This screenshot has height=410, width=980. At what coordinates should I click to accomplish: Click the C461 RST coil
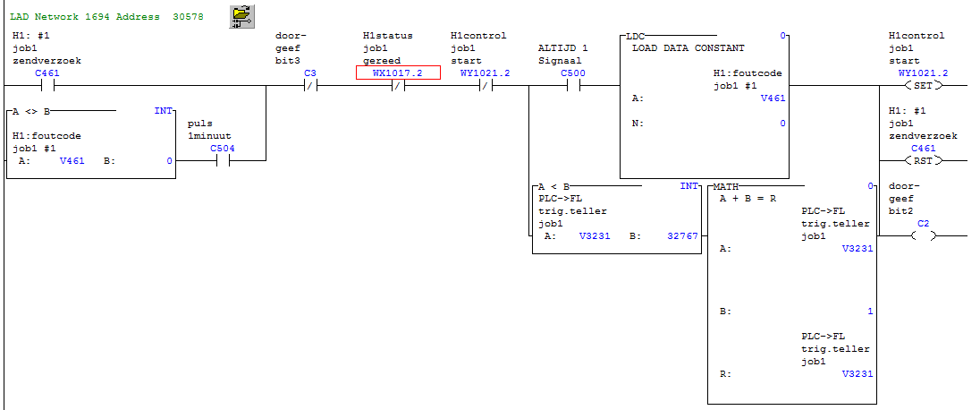[x=923, y=161]
